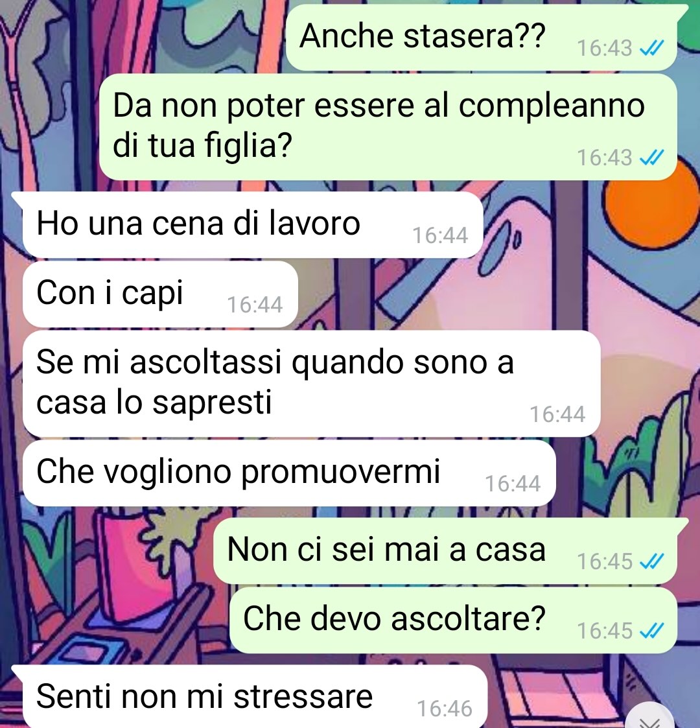Click the 16:43 timestamp on 'Anche stasera??'

[604, 48]
